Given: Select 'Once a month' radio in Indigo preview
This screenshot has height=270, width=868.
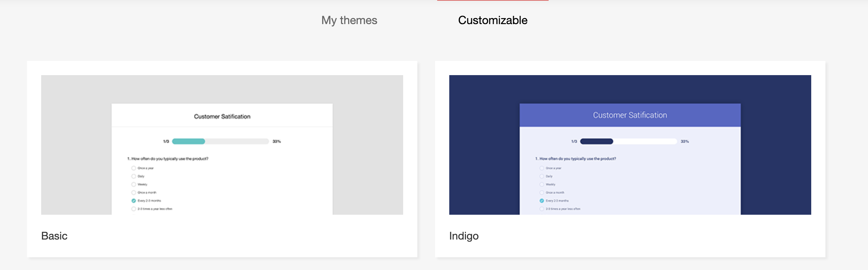Looking at the screenshot, I should (542, 193).
